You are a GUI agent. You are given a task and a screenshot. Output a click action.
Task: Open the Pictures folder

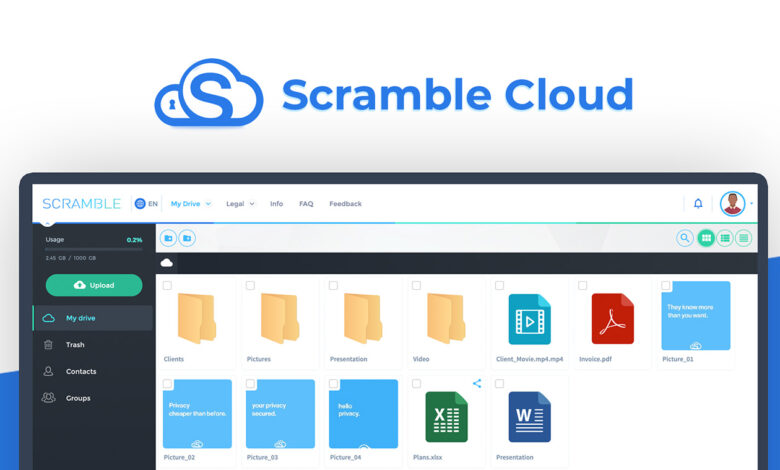click(x=280, y=318)
